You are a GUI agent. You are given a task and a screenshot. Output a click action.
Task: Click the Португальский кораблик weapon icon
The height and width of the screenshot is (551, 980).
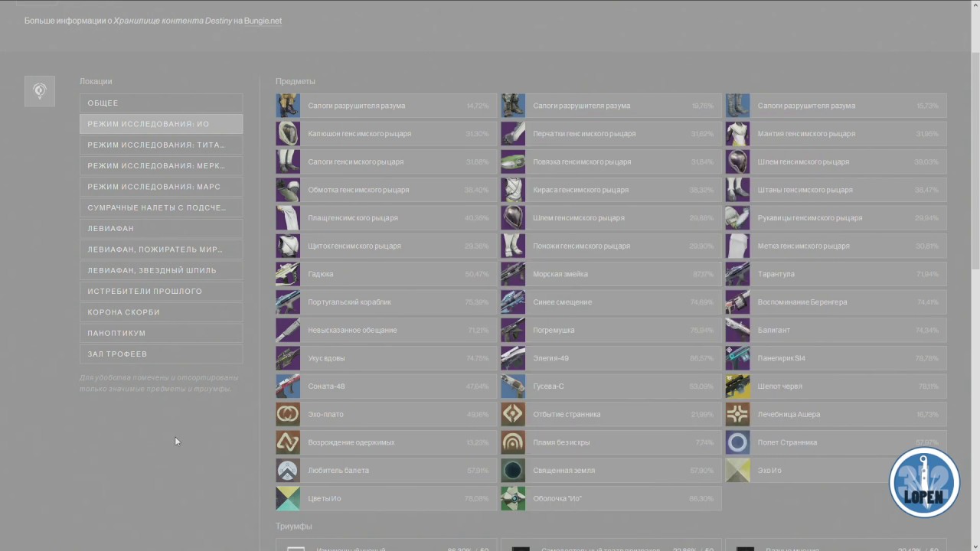(288, 302)
